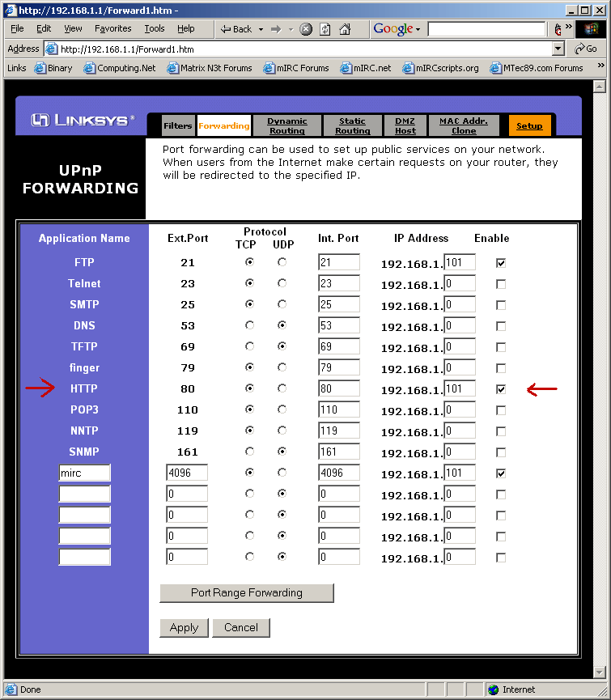Open the Tools menu
This screenshot has width=611, height=700.
[155, 28]
